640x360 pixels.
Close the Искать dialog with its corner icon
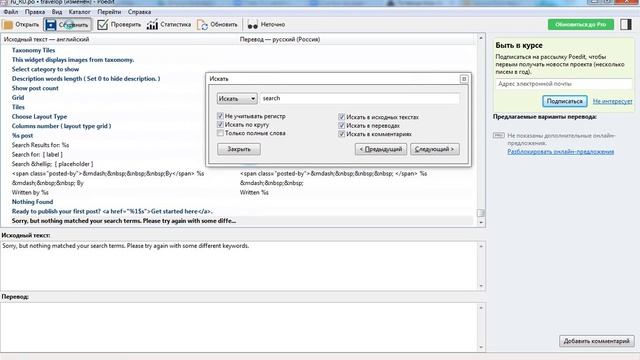pyautogui.click(x=464, y=79)
